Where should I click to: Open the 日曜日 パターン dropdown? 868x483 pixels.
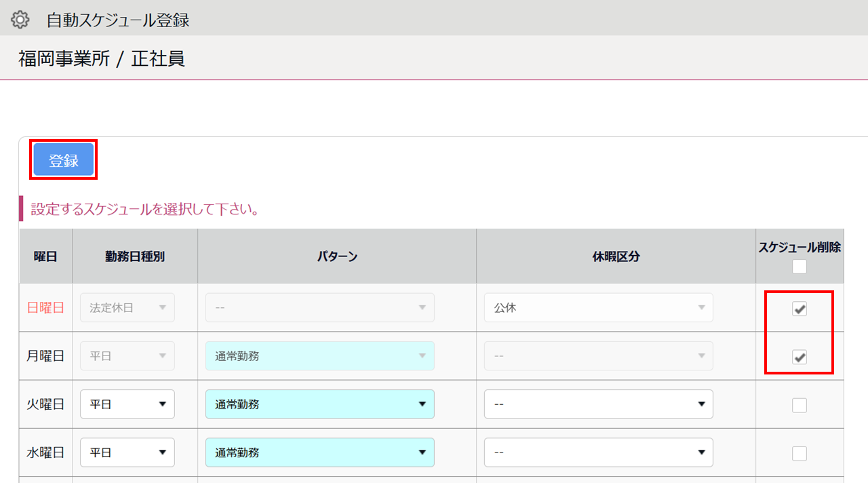(320, 307)
